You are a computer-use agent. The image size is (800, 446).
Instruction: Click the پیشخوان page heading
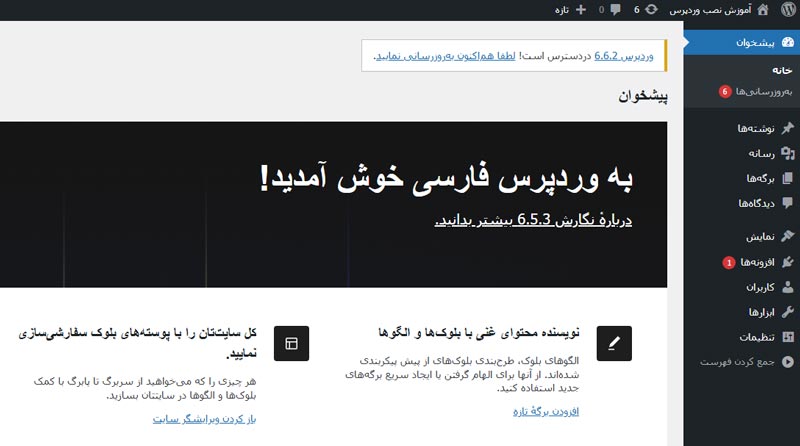pyautogui.click(x=643, y=95)
